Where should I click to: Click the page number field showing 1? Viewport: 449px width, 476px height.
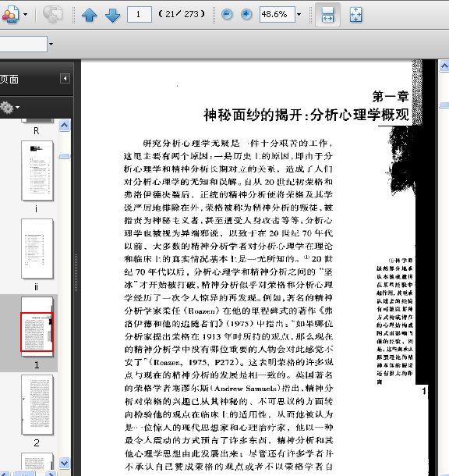[x=140, y=14]
